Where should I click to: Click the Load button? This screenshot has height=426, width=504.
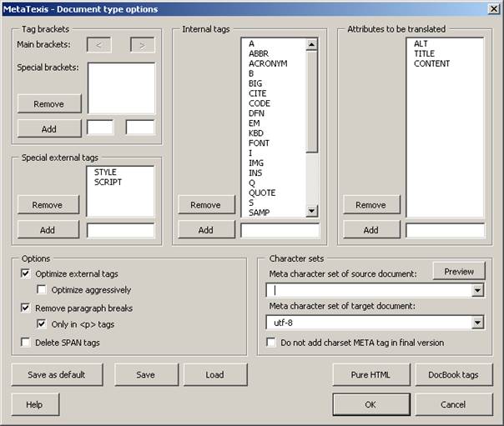click(215, 374)
